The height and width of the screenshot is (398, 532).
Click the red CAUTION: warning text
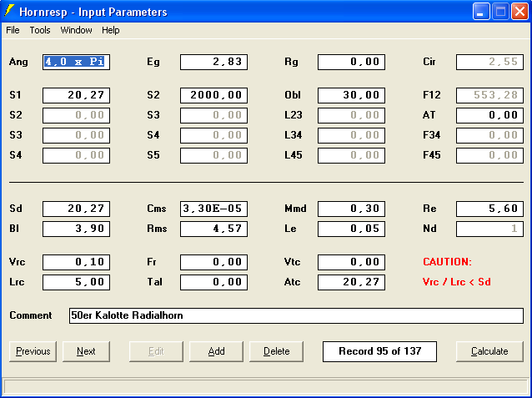coord(447,262)
